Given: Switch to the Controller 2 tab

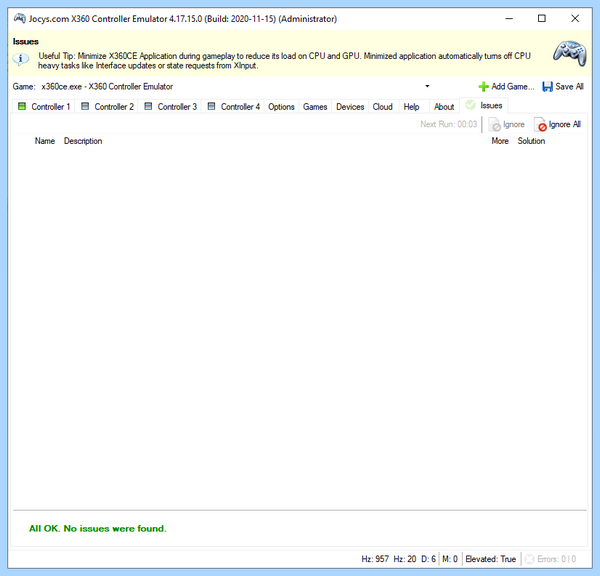Looking at the screenshot, I should click(107, 107).
